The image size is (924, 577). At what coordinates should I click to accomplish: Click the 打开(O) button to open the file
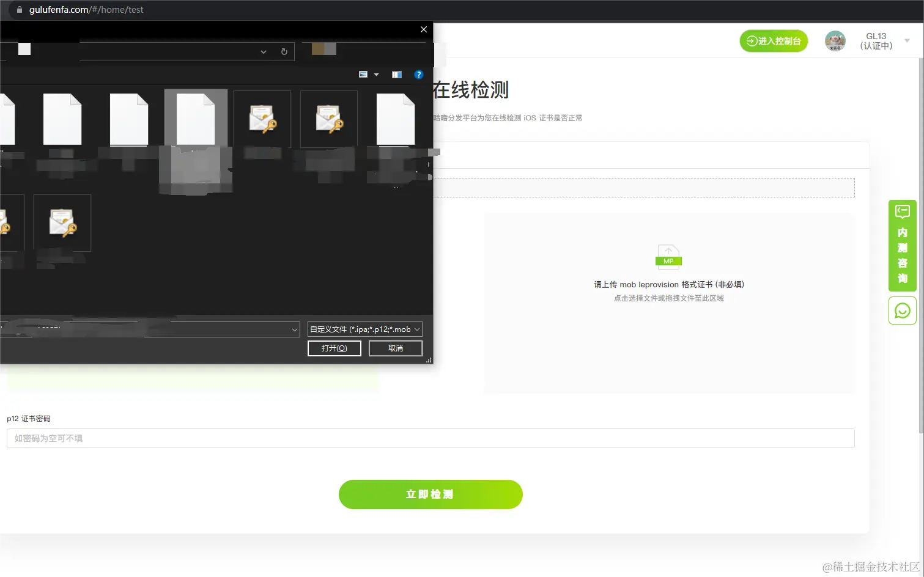[x=334, y=348]
